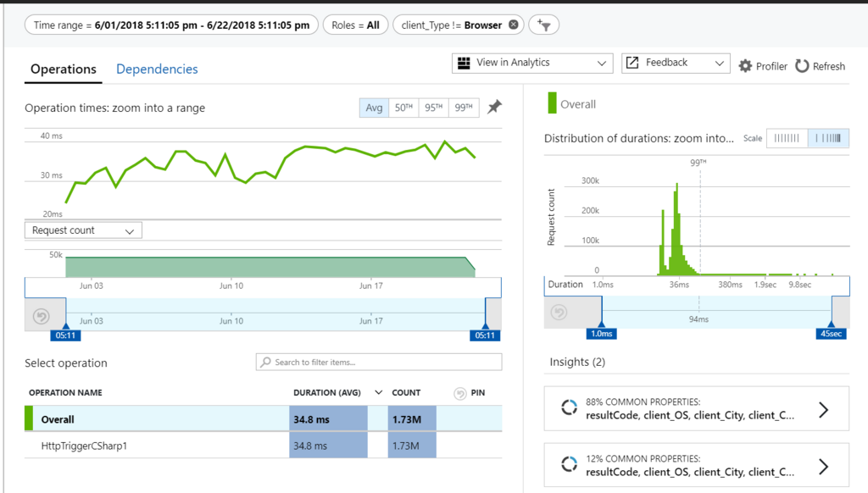Click the Insights (2) heading
Screen dimensions: 868x493
coord(577,362)
